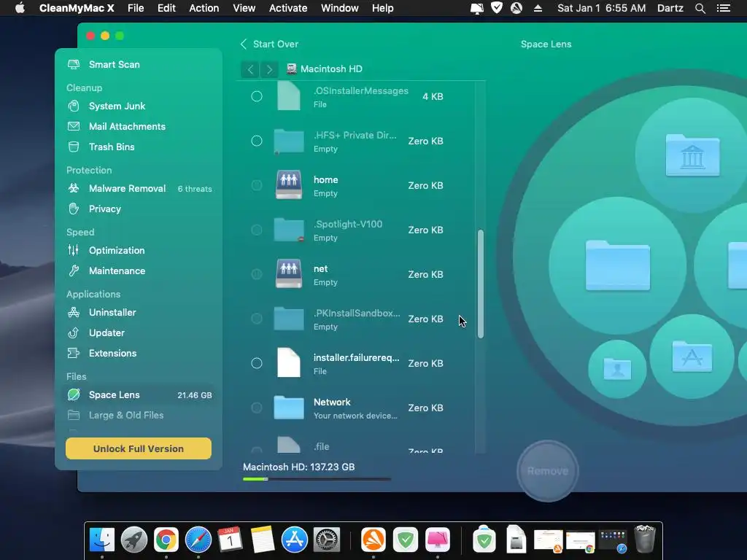
Task: Open Notification Center list icon
Action: click(724, 8)
